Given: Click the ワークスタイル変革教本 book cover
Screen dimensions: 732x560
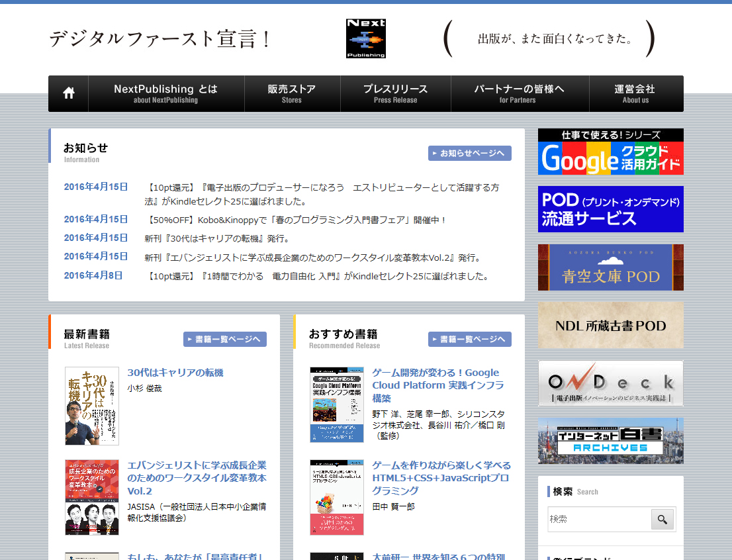Looking at the screenshot, I should click(x=92, y=497).
